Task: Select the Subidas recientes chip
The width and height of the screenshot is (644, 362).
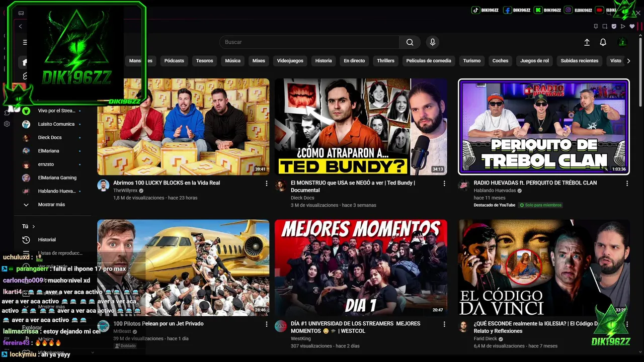Action: point(580,61)
